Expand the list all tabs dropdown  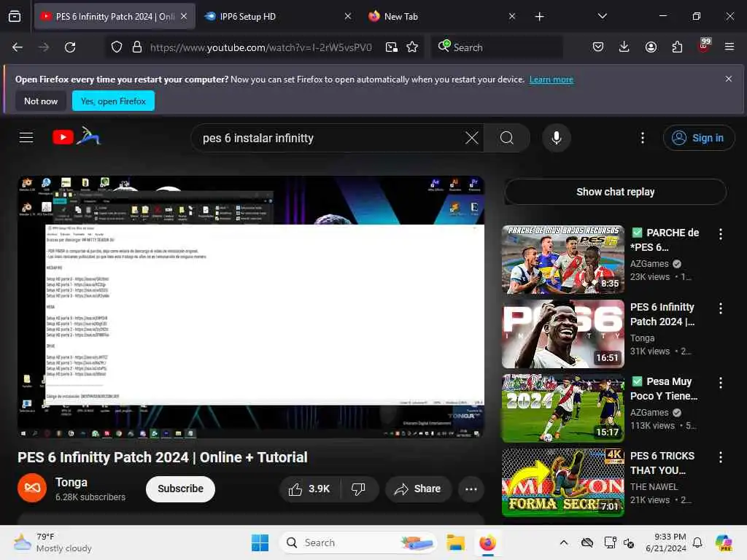[x=602, y=16]
